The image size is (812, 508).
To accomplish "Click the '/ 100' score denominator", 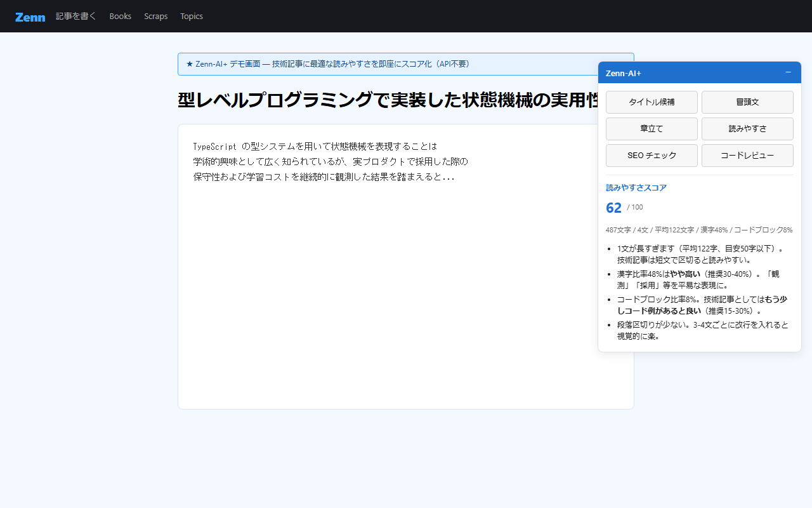I will [x=635, y=208].
